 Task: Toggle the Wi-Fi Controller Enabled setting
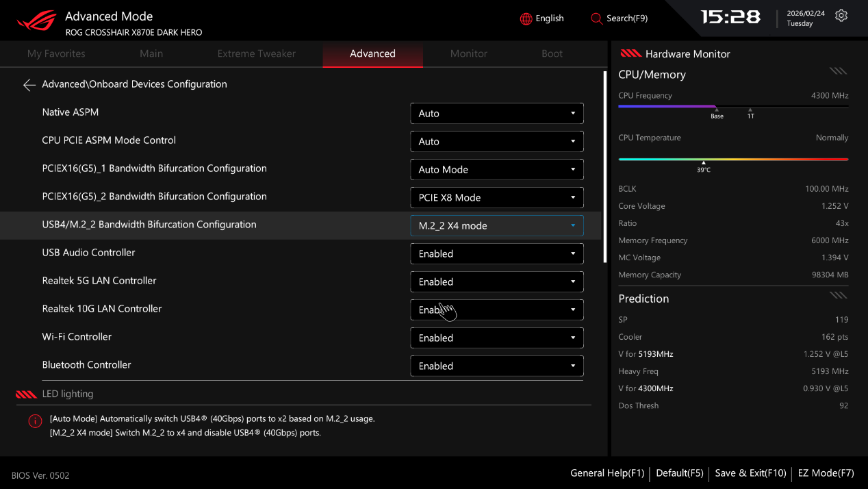[496, 338]
